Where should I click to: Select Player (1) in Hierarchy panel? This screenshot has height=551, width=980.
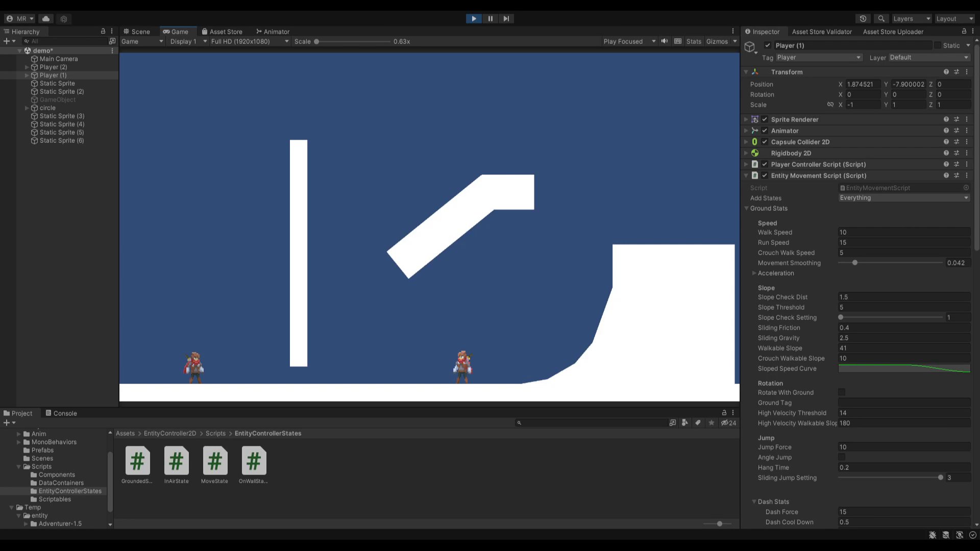click(x=53, y=74)
